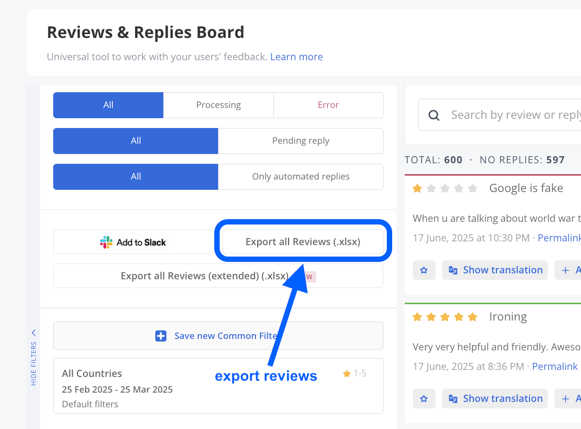This screenshot has height=429, width=581.
Task: Click translate icon on Google is fake review
Action: 453,270
